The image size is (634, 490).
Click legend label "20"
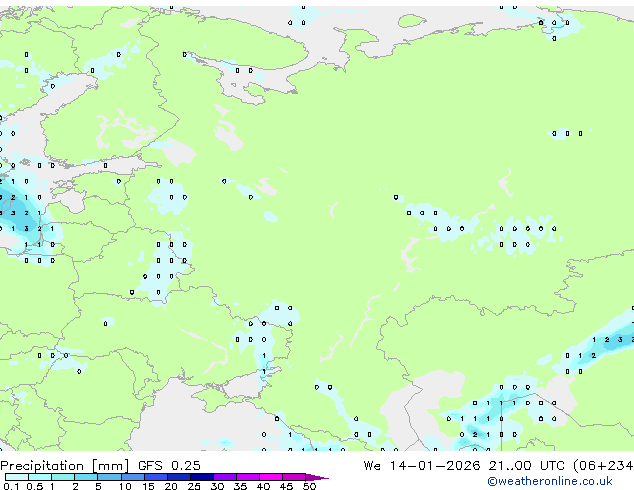pyautogui.click(x=171, y=486)
